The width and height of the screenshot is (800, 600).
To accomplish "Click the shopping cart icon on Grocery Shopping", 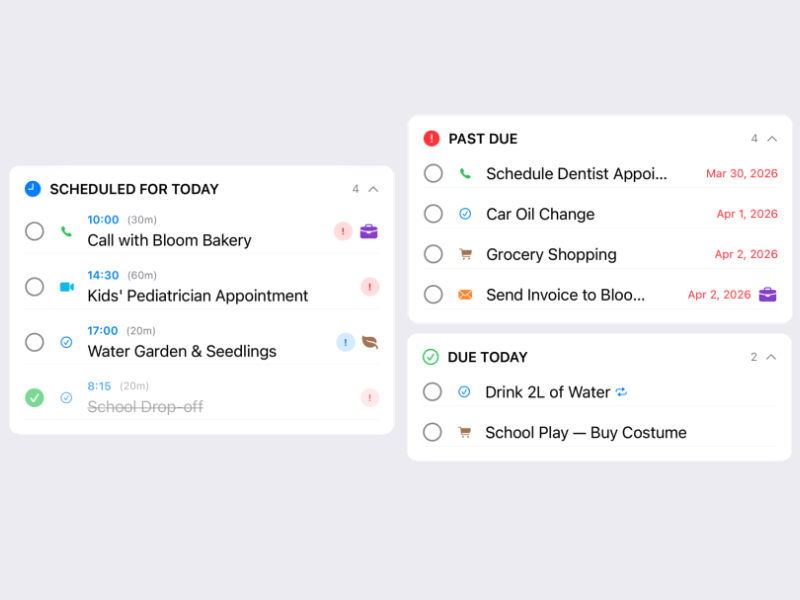I will pos(464,254).
